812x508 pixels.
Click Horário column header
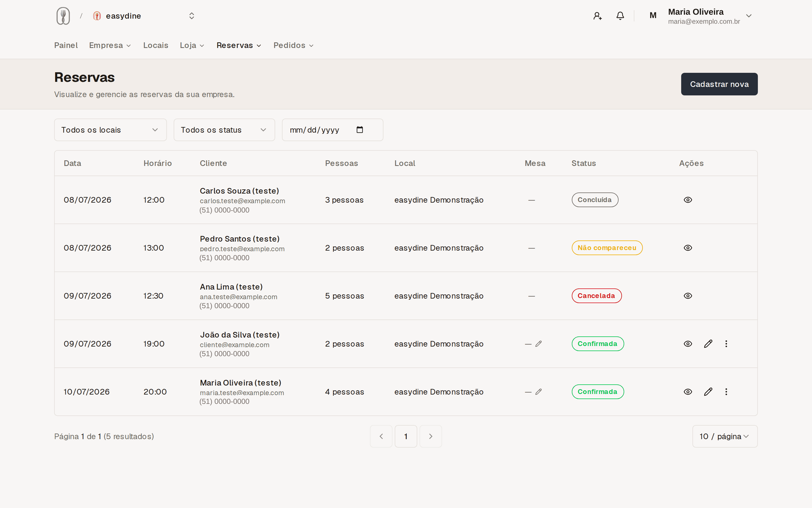pyautogui.click(x=158, y=163)
